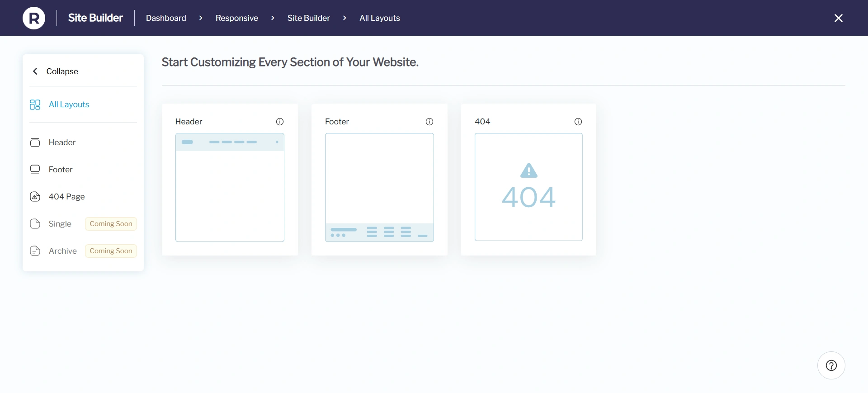The height and width of the screenshot is (393, 868).
Task: Show info for the Header card
Action: (x=280, y=122)
